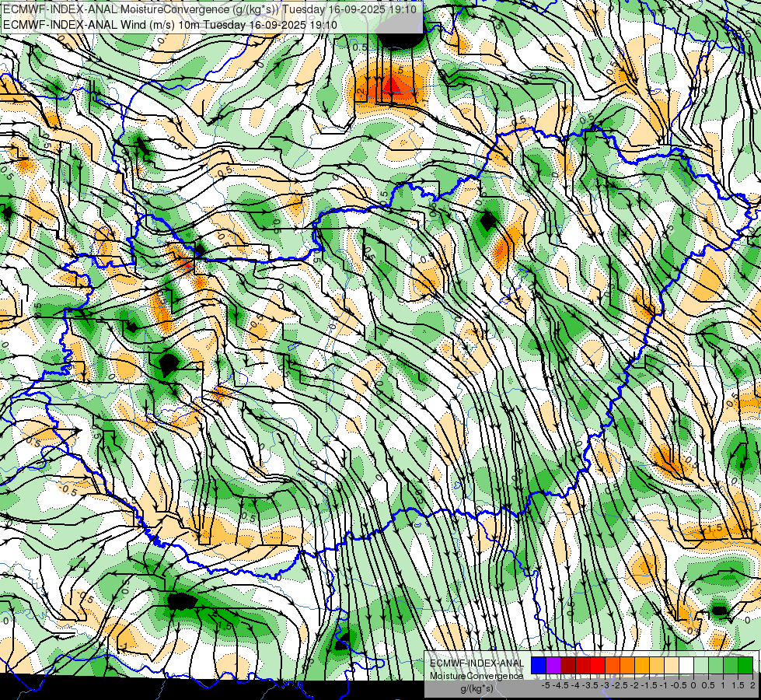This screenshot has width=761, height=700.
Task: Click the '0' tick label on the legend
Action: [693, 685]
